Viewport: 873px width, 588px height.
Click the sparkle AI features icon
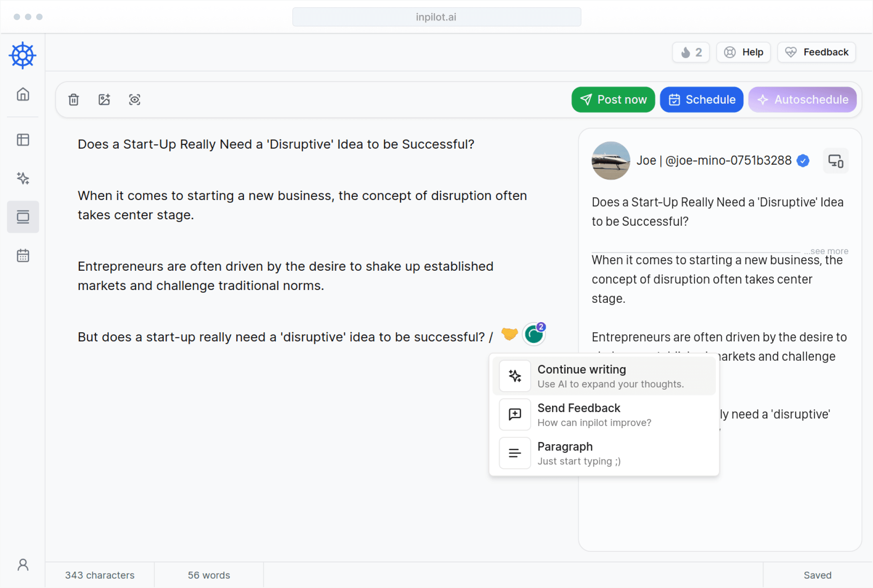click(x=23, y=178)
